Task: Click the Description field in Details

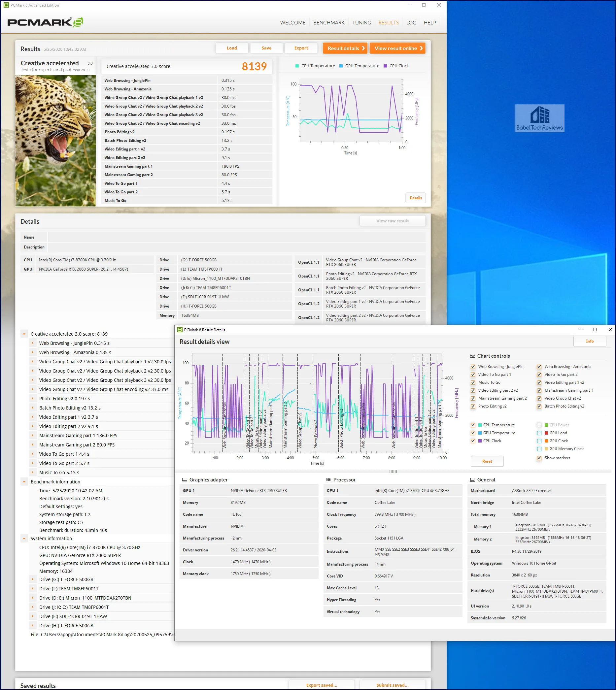Action: [x=237, y=247]
